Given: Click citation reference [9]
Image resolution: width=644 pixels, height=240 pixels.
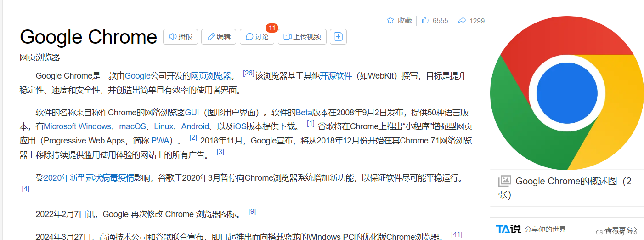Looking at the screenshot, I should pyautogui.click(x=252, y=211).
